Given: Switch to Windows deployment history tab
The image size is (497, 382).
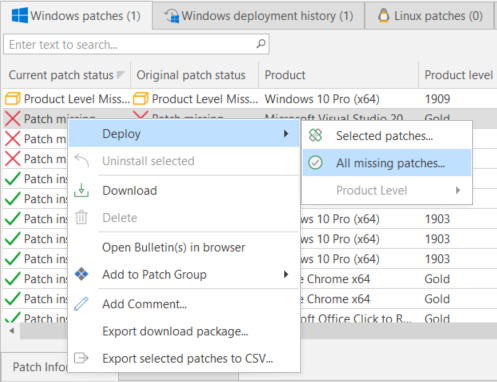Looking at the screenshot, I should click(259, 16).
